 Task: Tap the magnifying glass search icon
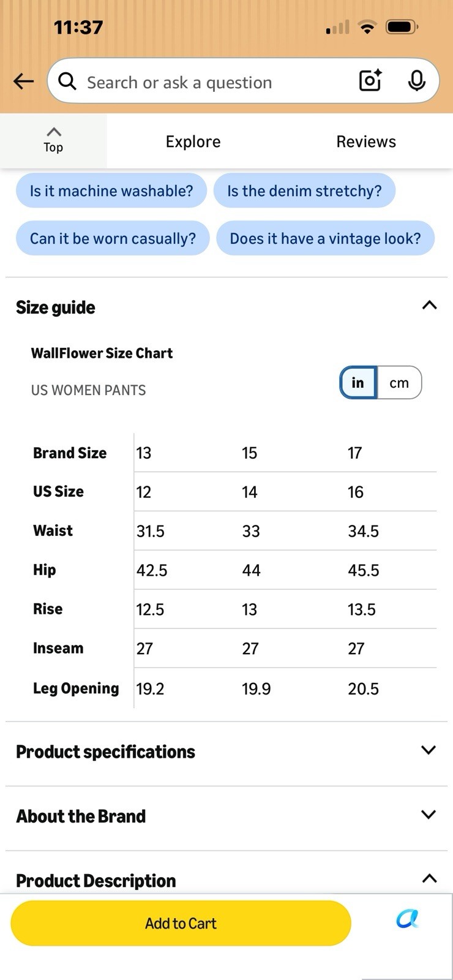(x=67, y=81)
